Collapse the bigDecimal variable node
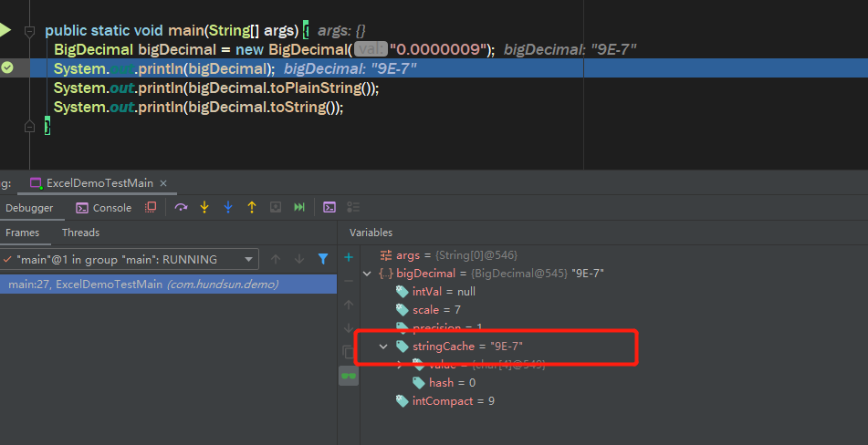Image resolution: width=868 pixels, height=445 pixels. click(x=367, y=273)
